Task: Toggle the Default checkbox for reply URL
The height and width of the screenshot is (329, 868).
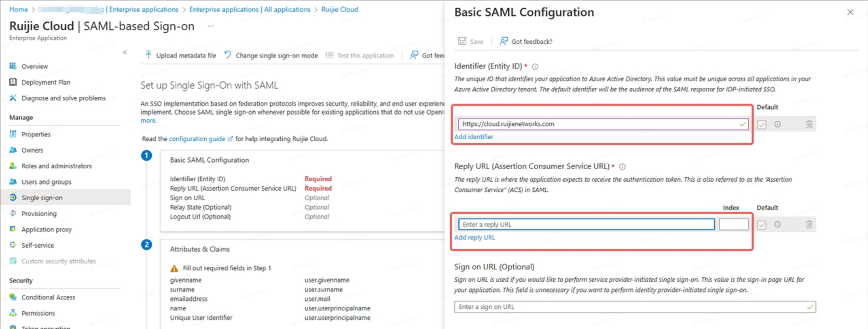Action: 762,225
